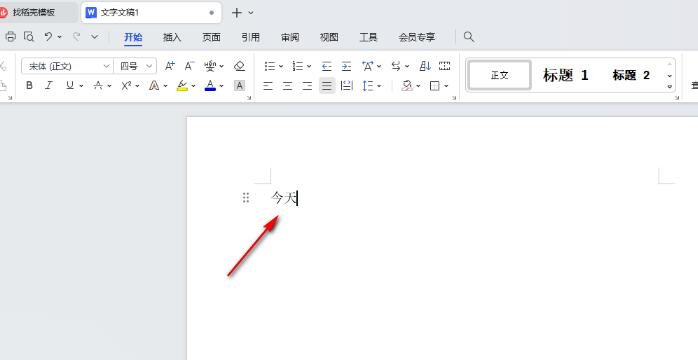Open the 视图 tab

pos(329,37)
